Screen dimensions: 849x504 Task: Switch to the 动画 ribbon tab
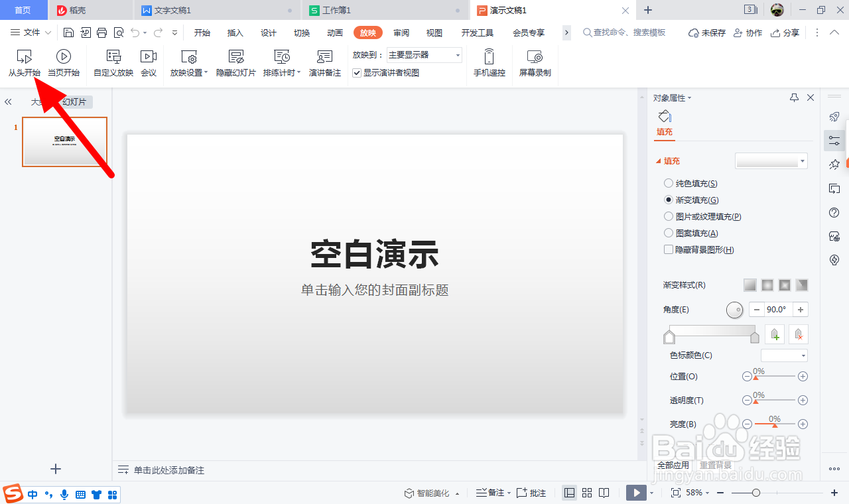click(334, 32)
